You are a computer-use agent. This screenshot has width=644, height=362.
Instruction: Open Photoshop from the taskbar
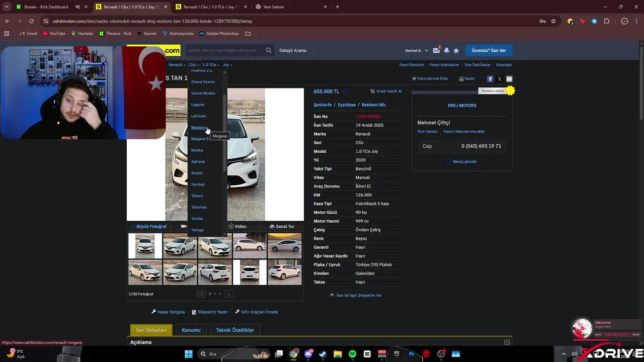click(x=412, y=354)
